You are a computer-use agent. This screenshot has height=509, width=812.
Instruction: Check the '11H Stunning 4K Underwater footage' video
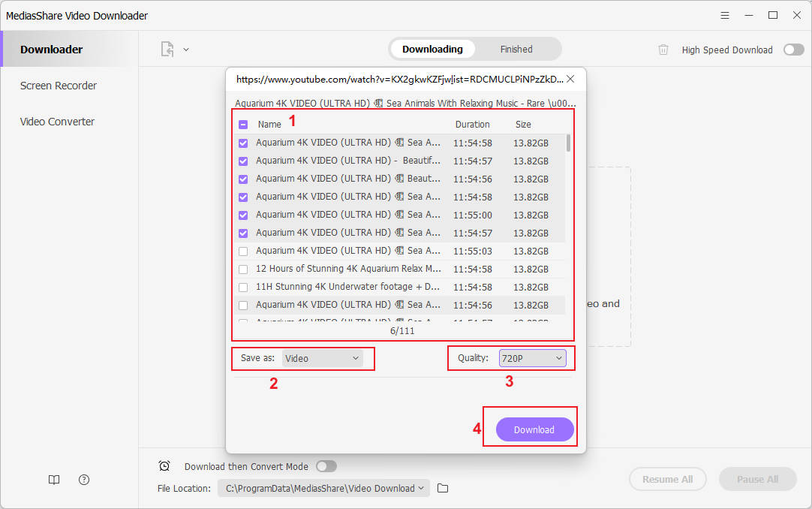click(x=243, y=288)
